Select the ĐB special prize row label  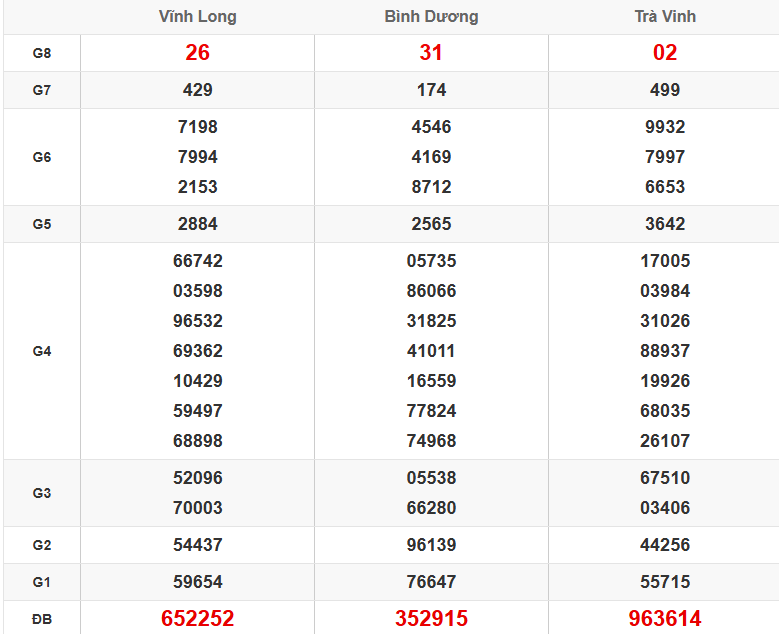tap(41, 619)
